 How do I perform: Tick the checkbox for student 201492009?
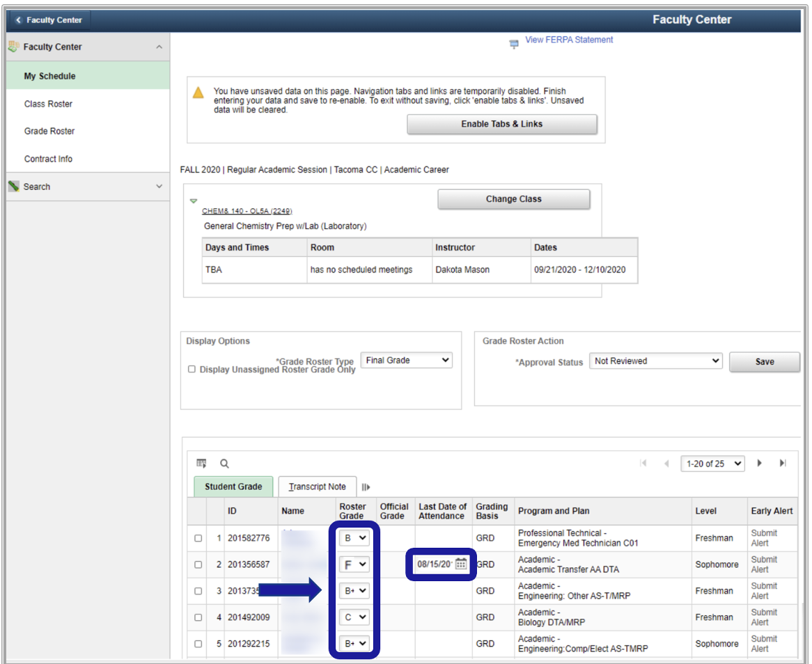pyautogui.click(x=198, y=617)
